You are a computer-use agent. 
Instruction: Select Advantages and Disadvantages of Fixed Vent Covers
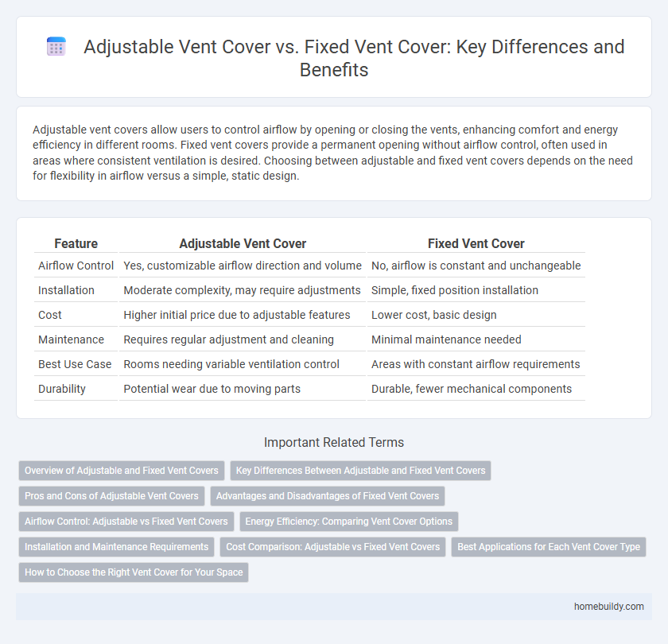coord(328,496)
